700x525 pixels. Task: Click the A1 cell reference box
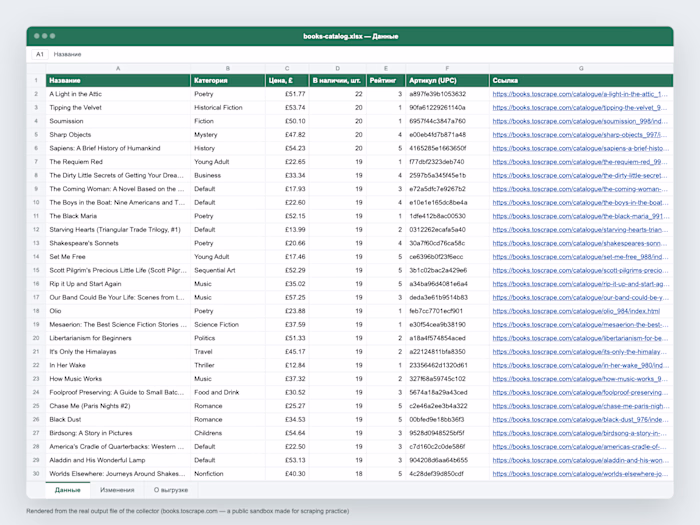(40, 54)
